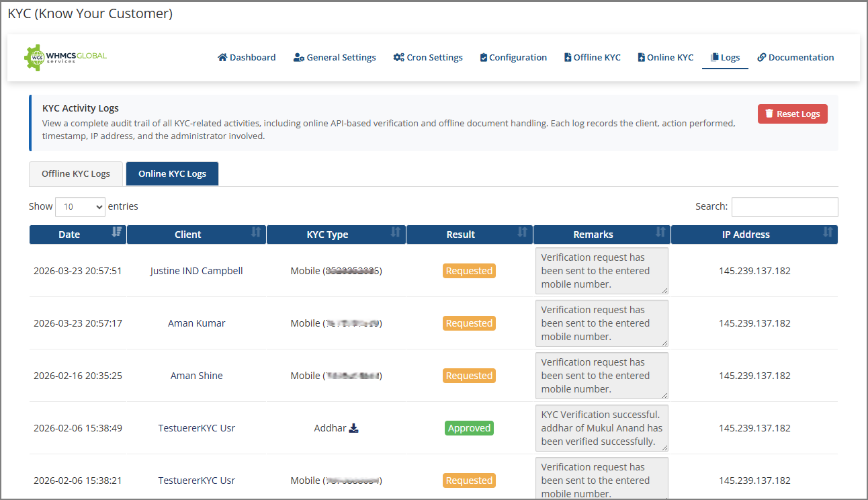Sort by Date column sort icon
The height and width of the screenshot is (500, 868).
click(117, 233)
